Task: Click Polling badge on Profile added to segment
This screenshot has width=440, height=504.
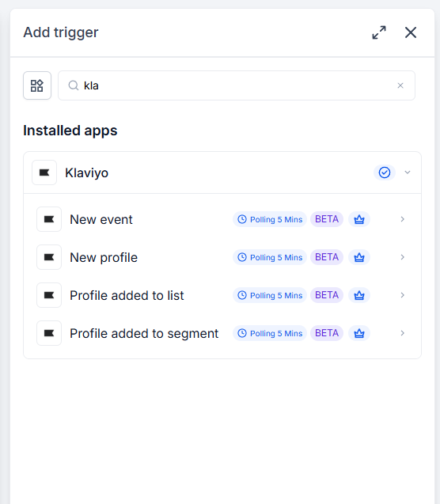Action: pyautogui.click(x=270, y=333)
